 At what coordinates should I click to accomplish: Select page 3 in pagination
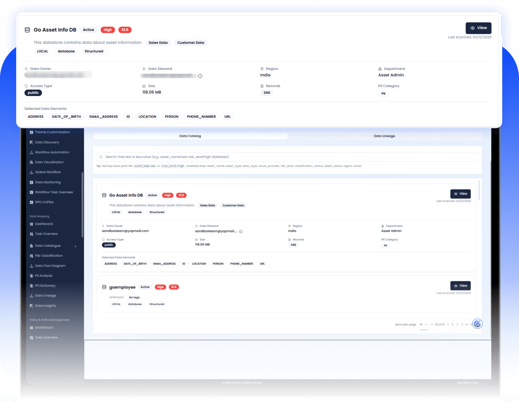tap(462, 325)
